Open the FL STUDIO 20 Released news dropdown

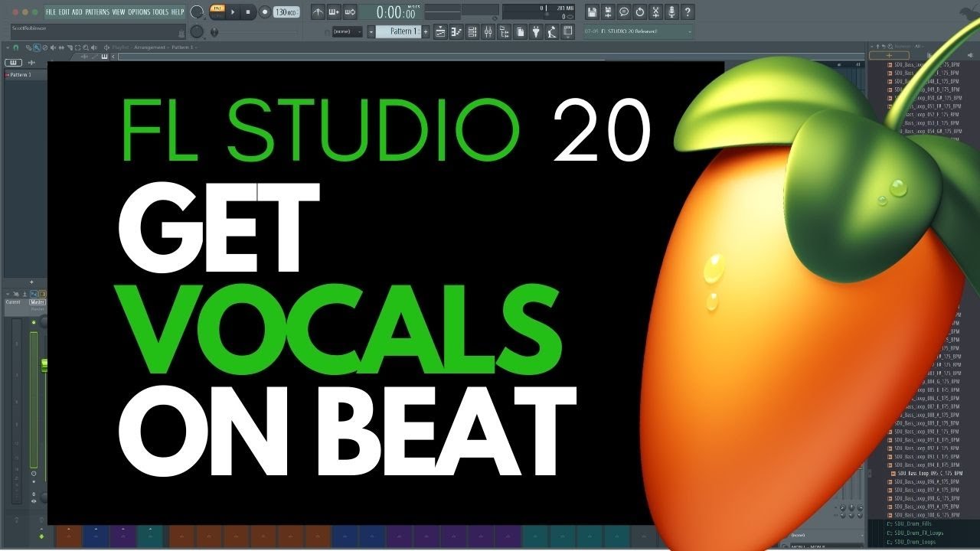tap(638, 31)
